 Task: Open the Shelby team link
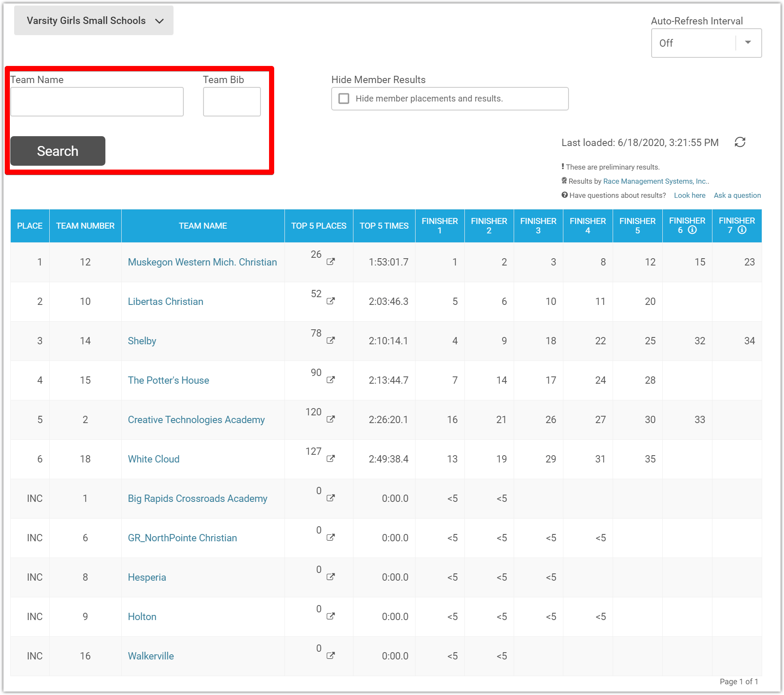142,341
